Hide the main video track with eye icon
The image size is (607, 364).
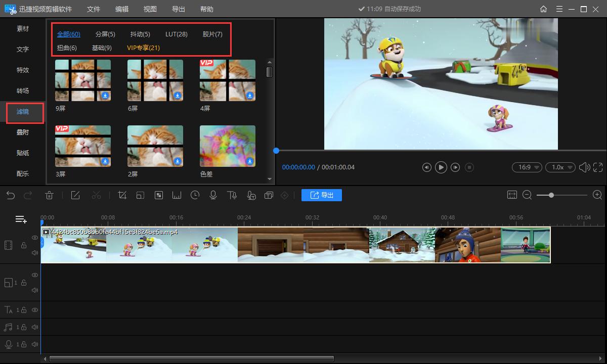tap(35, 238)
